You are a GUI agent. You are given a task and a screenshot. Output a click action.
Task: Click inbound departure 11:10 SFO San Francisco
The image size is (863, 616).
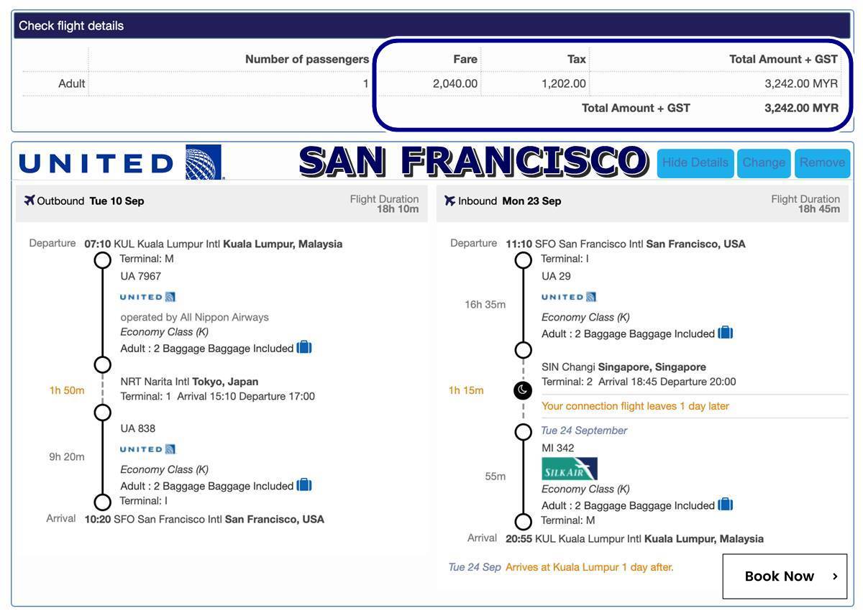[x=626, y=244]
